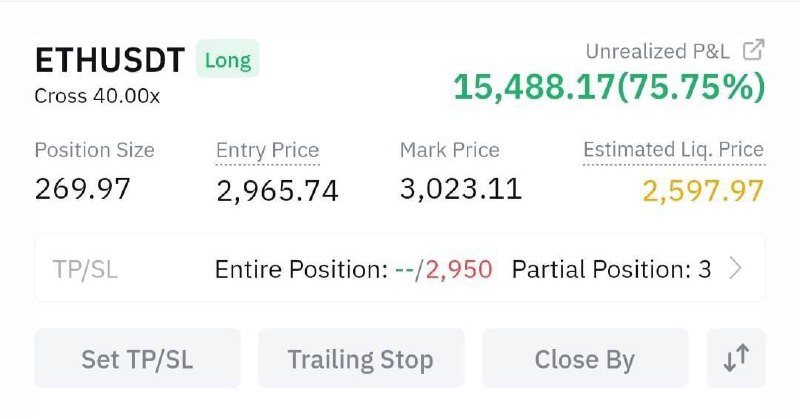Select the 2,597.97 liquidation price value
This screenshot has width=800, height=419.
point(703,191)
